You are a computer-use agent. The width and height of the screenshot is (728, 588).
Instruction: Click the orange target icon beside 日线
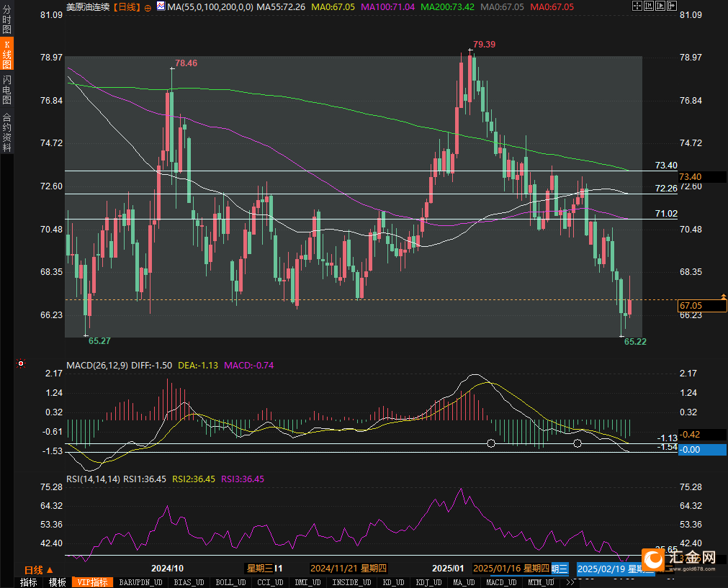coord(148,8)
